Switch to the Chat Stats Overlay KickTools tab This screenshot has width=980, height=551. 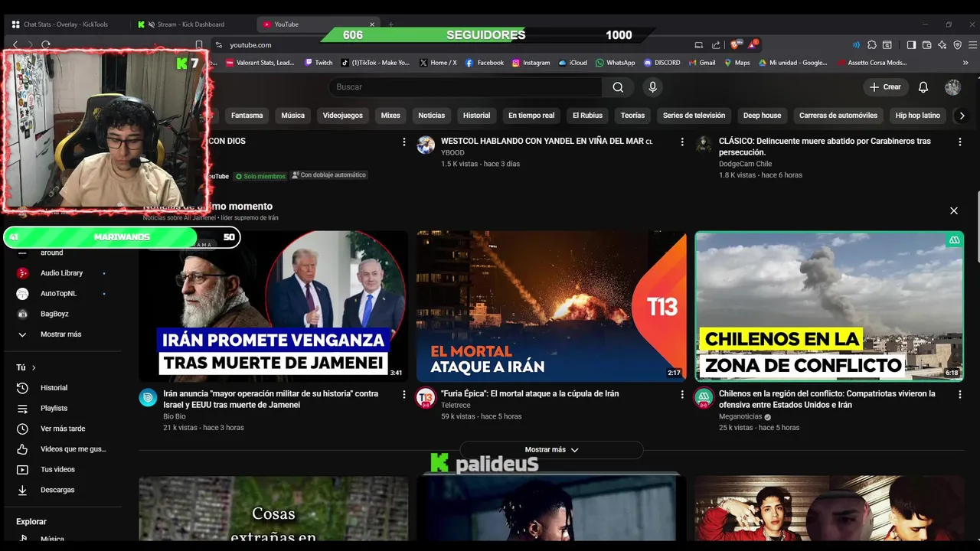65,24
